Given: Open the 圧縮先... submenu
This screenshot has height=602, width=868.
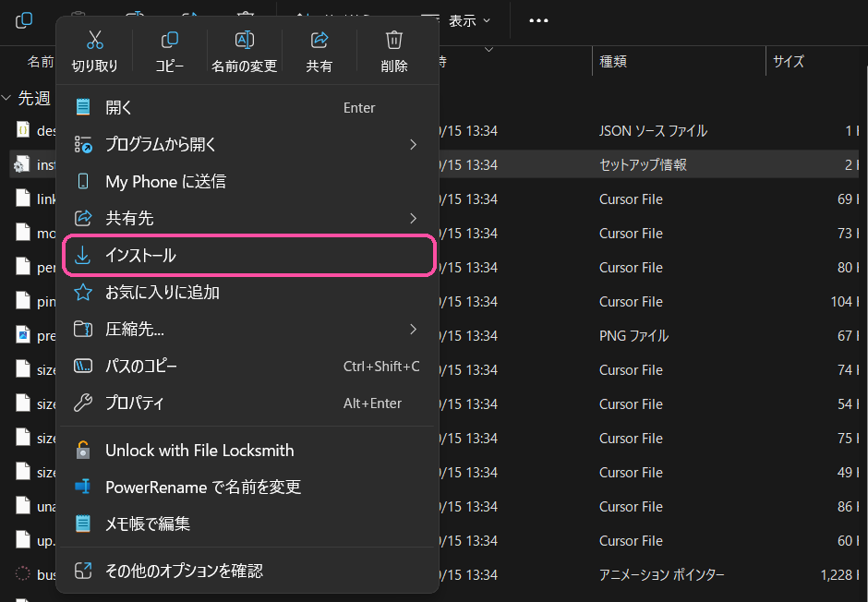Looking at the screenshot, I should pos(247,330).
